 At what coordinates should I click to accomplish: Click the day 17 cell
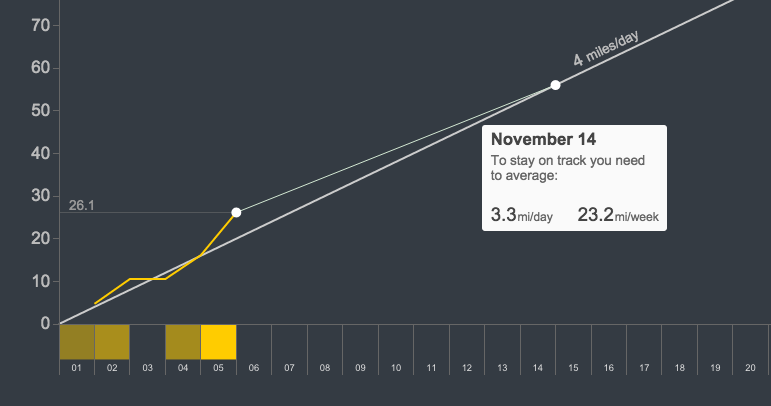tap(644, 342)
